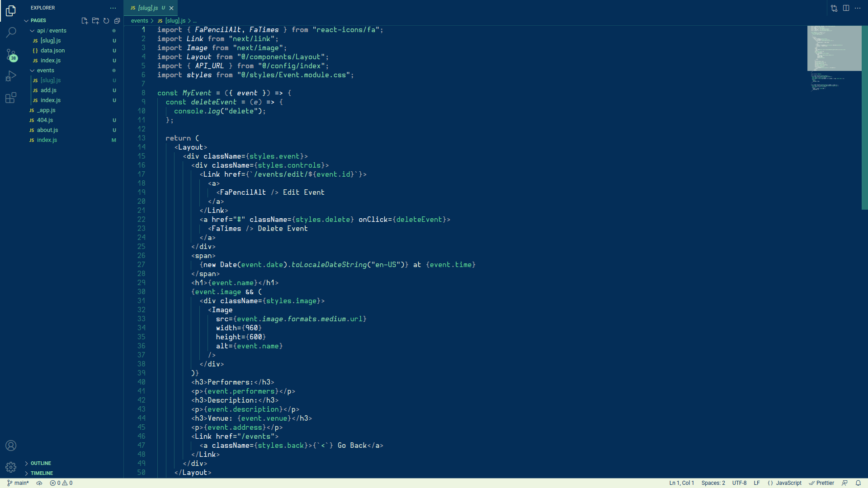Split the editor to the right

tap(846, 8)
